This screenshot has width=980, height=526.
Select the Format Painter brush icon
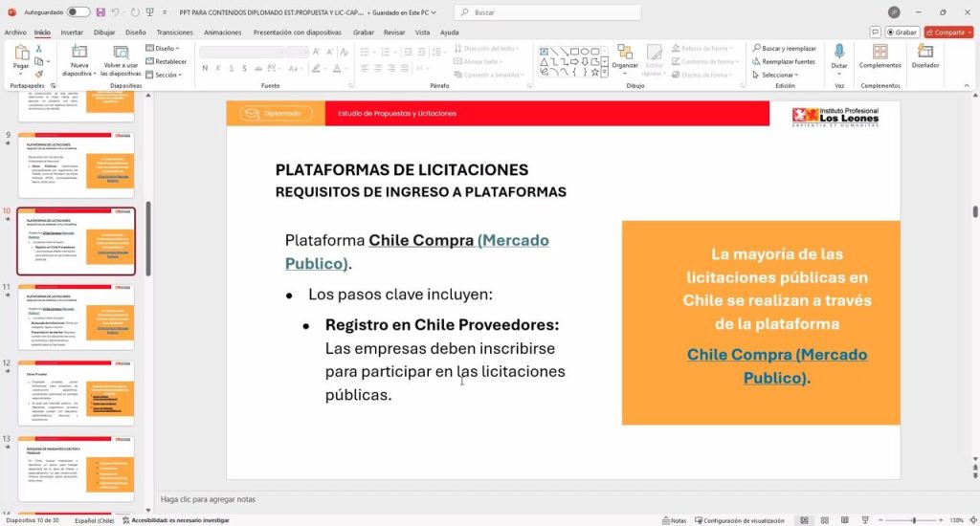coord(38,74)
